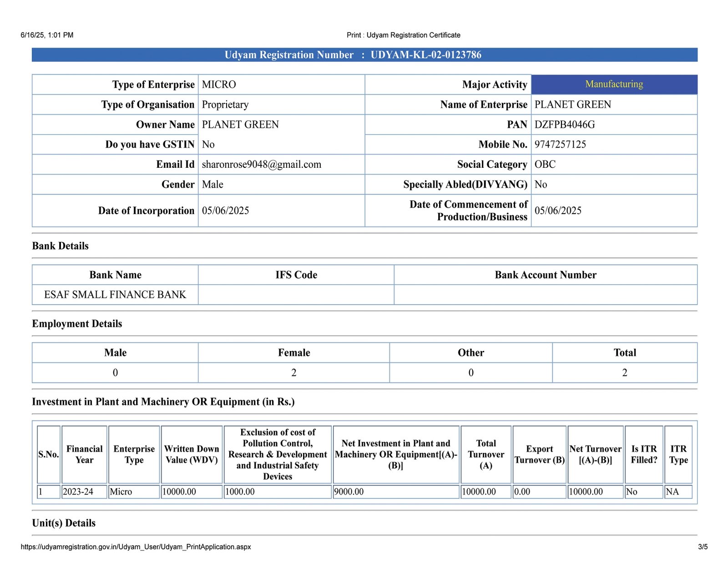Click the Net Investment value 9000.00

point(349,492)
